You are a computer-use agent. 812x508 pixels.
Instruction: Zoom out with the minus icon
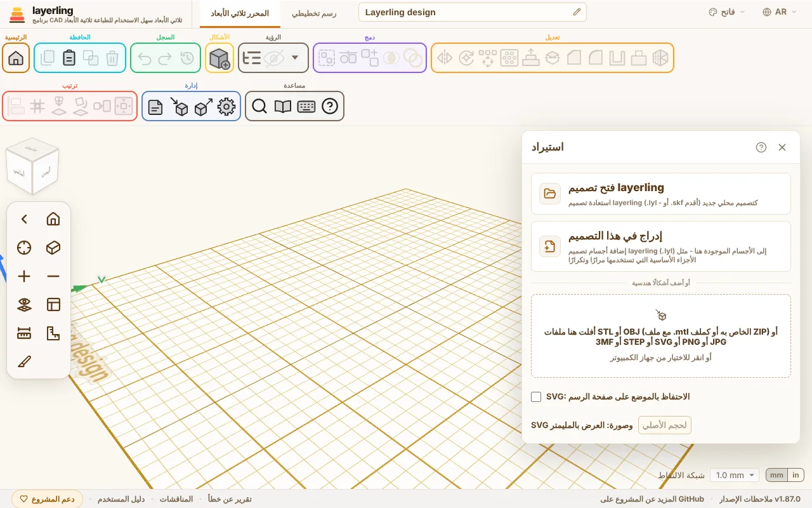coord(53,276)
